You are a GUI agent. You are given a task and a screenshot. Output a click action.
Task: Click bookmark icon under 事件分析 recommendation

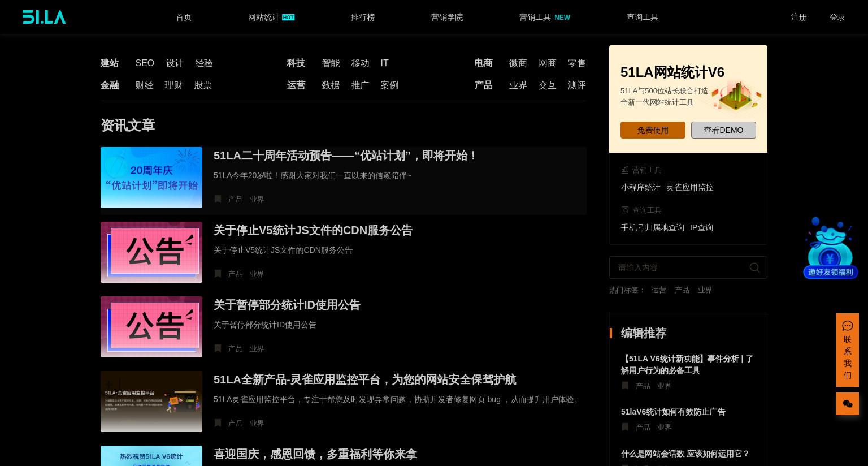click(625, 386)
